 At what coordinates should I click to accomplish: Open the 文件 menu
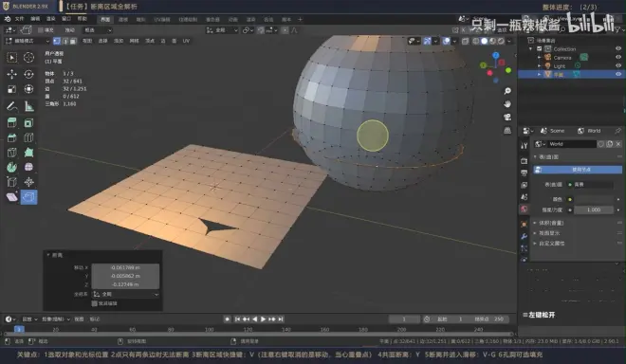pyautogui.click(x=19, y=19)
